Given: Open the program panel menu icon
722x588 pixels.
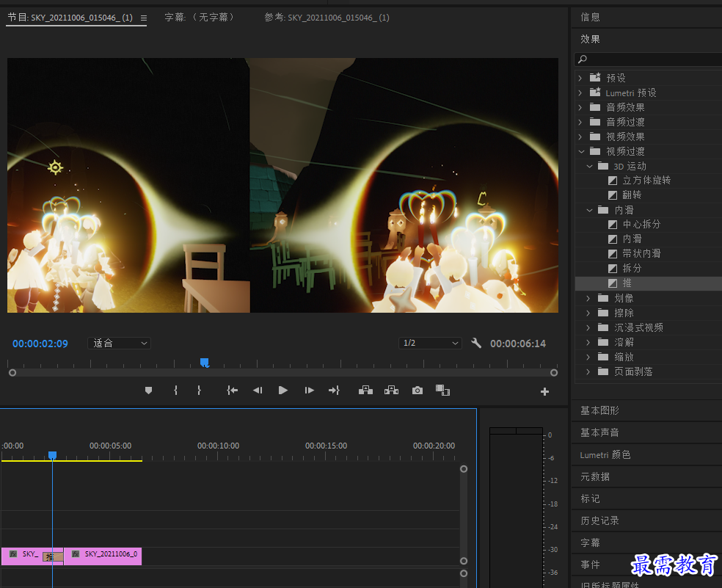Looking at the screenshot, I should (144, 18).
